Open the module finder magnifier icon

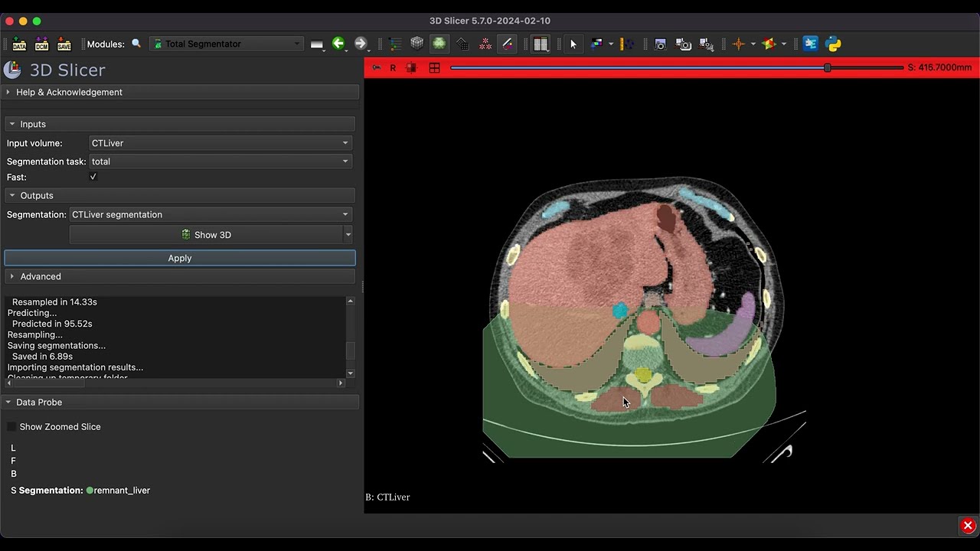pyautogui.click(x=136, y=44)
